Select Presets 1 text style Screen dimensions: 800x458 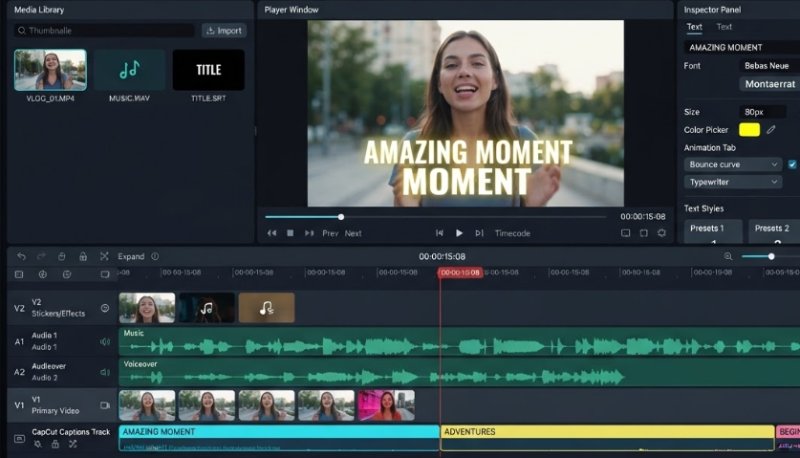click(713, 232)
